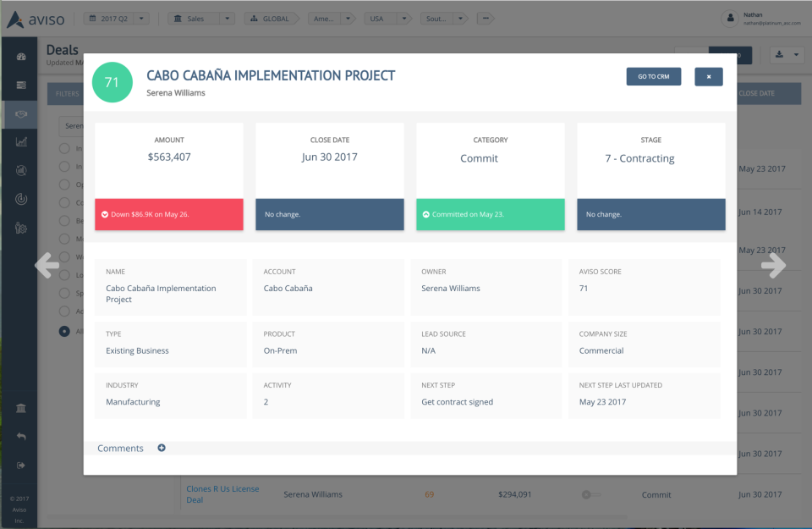Click the Aviso logo
This screenshot has height=529, width=812.
(x=36, y=19)
